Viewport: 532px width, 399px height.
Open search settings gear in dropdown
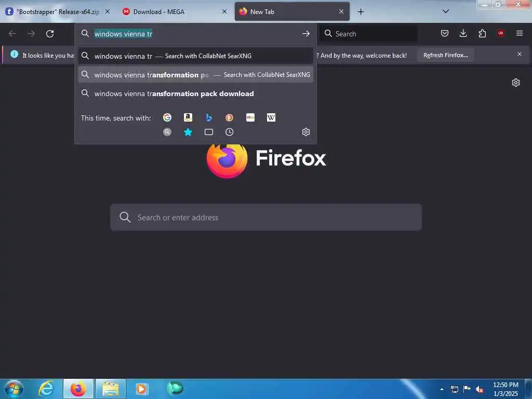[x=305, y=132]
